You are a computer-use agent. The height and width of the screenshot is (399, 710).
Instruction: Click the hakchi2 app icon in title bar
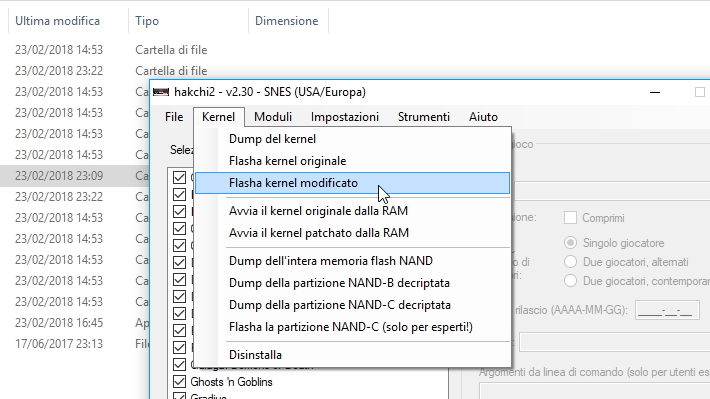click(161, 92)
